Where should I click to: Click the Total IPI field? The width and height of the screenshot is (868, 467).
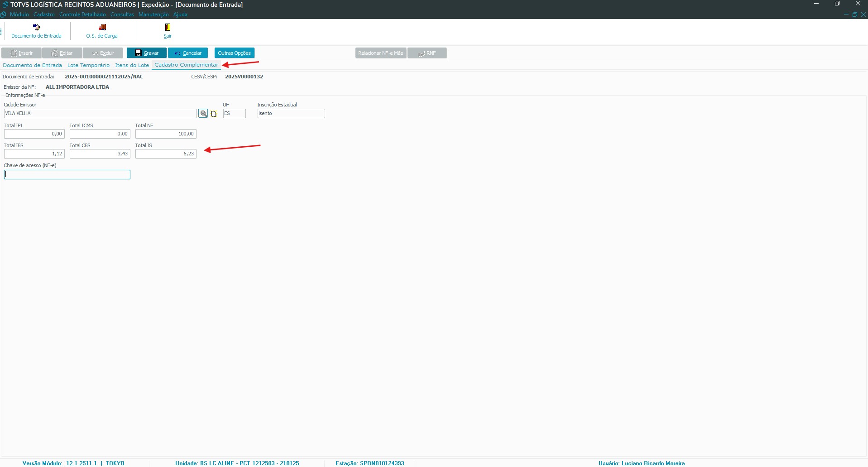34,134
